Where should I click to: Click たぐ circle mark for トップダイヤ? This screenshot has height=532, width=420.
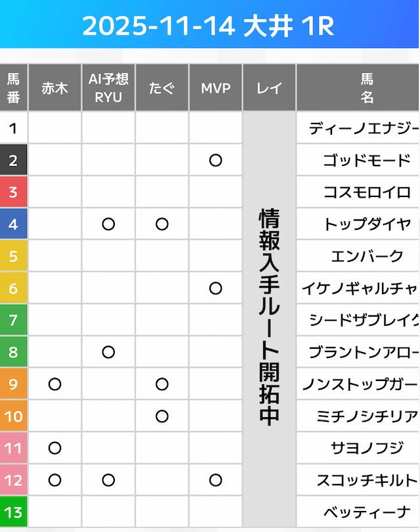[162, 224]
